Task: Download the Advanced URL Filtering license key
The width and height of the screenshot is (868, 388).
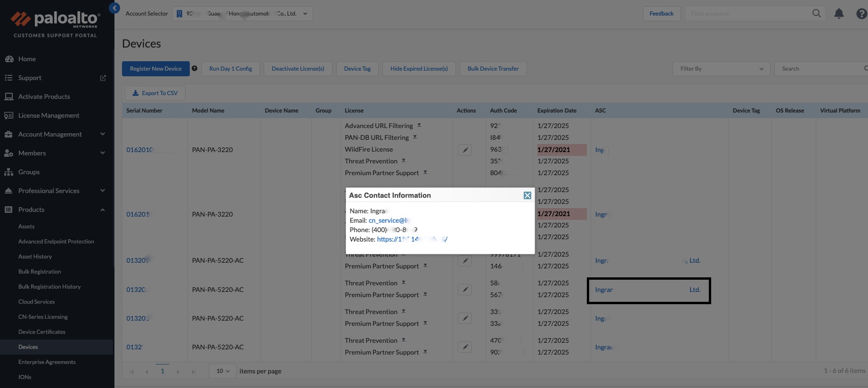Action: pos(419,125)
